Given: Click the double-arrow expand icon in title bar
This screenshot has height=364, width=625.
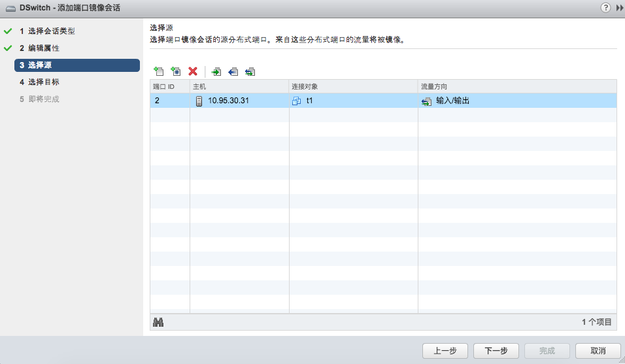Looking at the screenshot, I should click(620, 8).
